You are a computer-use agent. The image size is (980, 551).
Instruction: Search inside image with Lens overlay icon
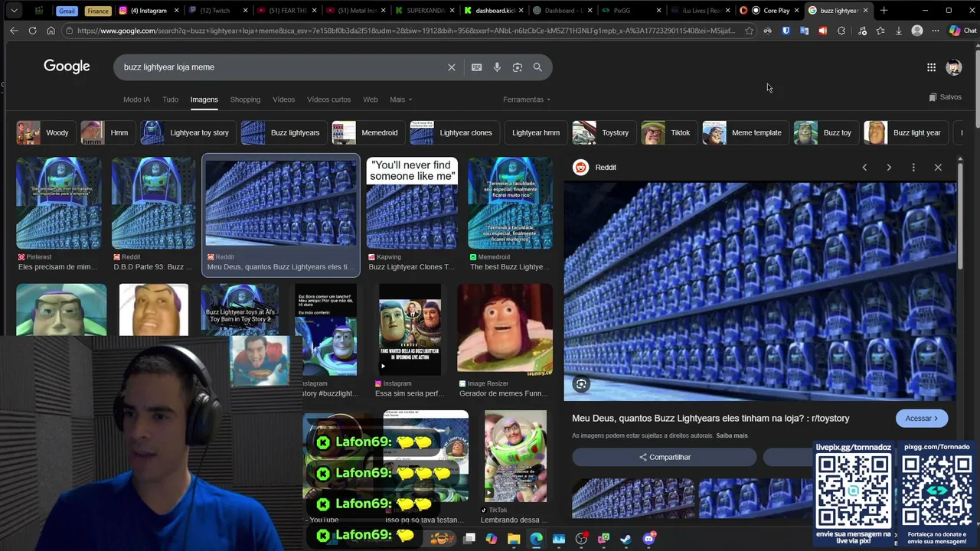point(581,384)
